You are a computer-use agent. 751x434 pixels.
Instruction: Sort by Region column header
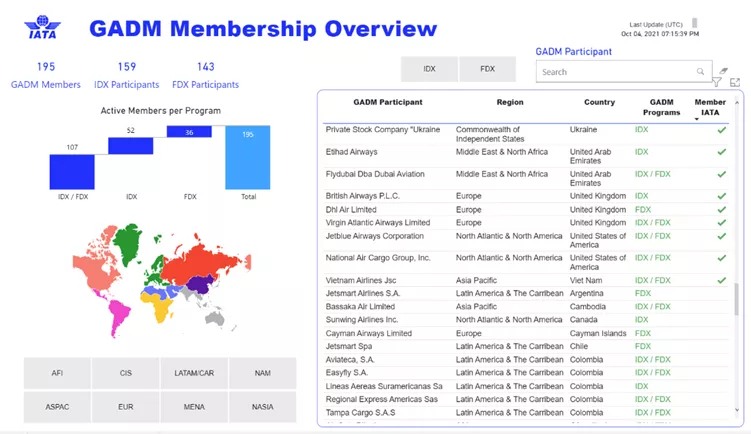click(x=510, y=102)
